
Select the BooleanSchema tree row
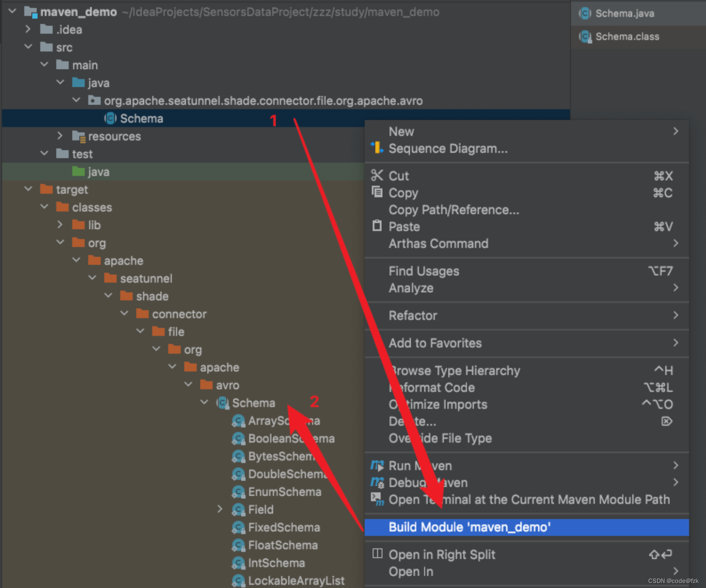(x=183, y=438)
